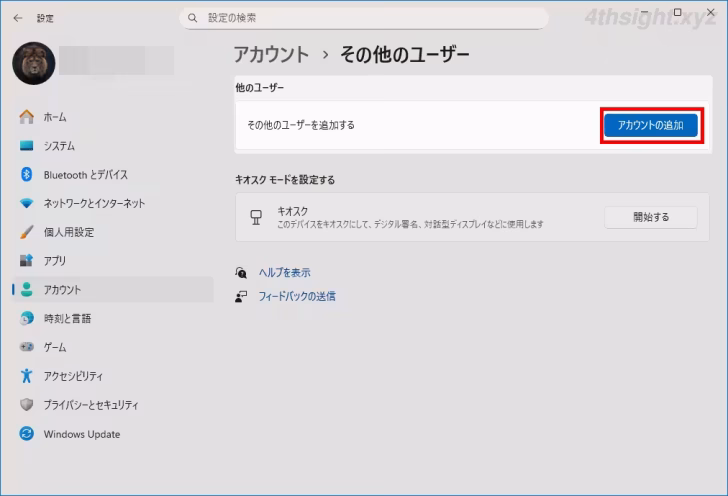Click the 設定の検索 search field
Viewport: 728px width, 496px height.
pyautogui.click(x=364, y=18)
